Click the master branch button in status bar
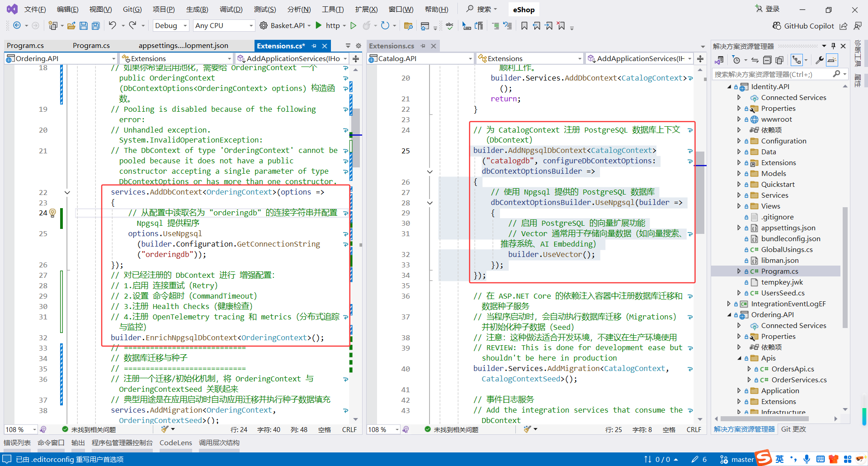Viewport: 868px width, 466px height. (x=737, y=459)
